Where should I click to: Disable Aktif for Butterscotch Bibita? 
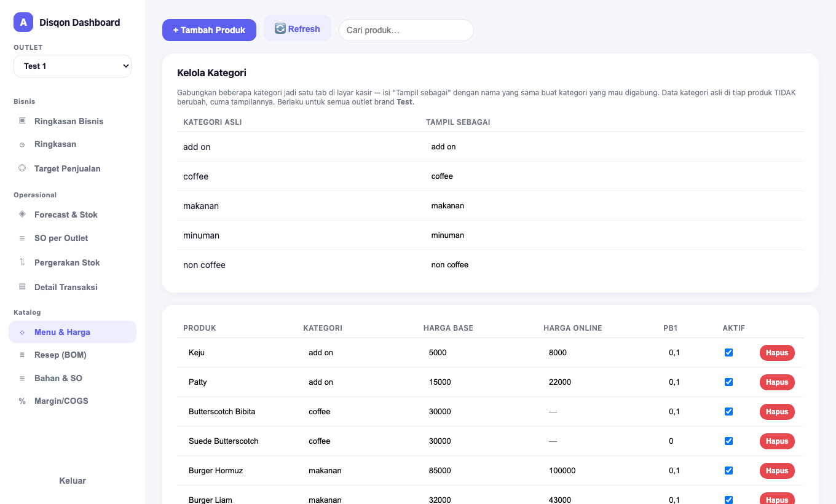click(728, 411)
